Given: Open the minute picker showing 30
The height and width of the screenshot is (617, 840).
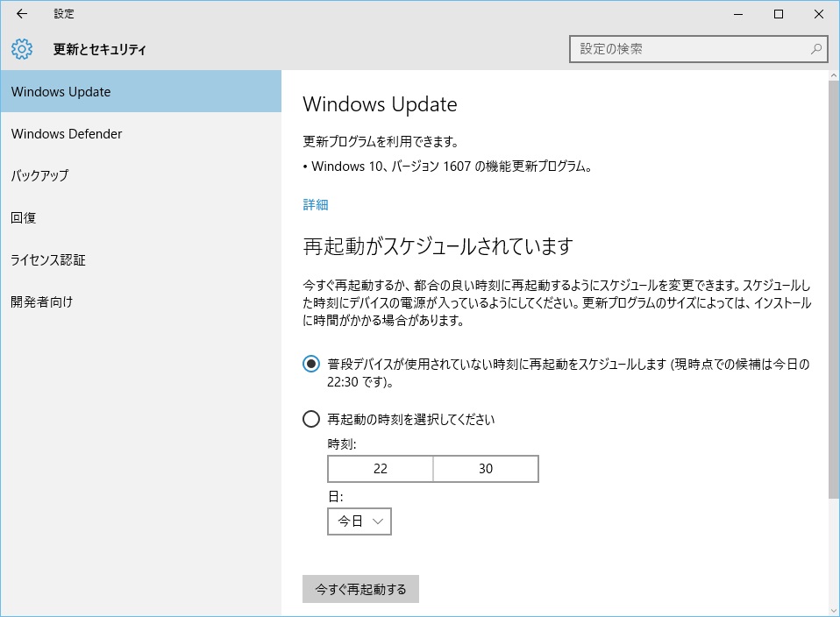Looking at the screenshot, I should (x=486, y=469).
